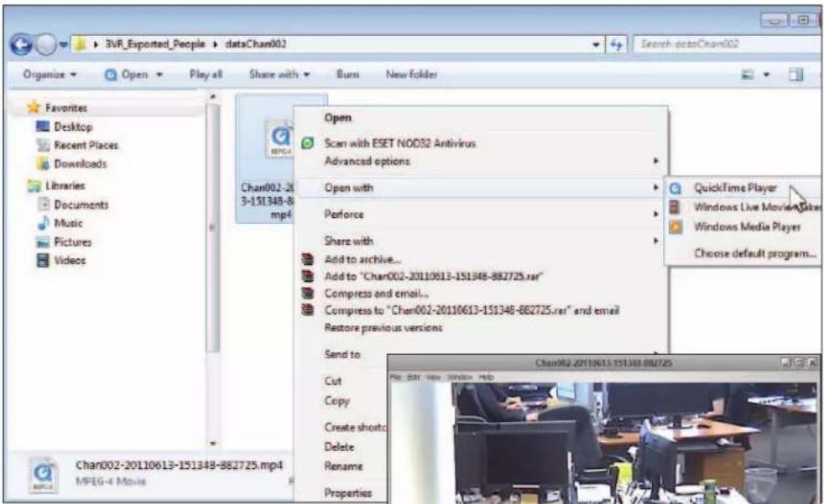
Task: Open the address bar history dropdown
Action: (x=596, y=44)
